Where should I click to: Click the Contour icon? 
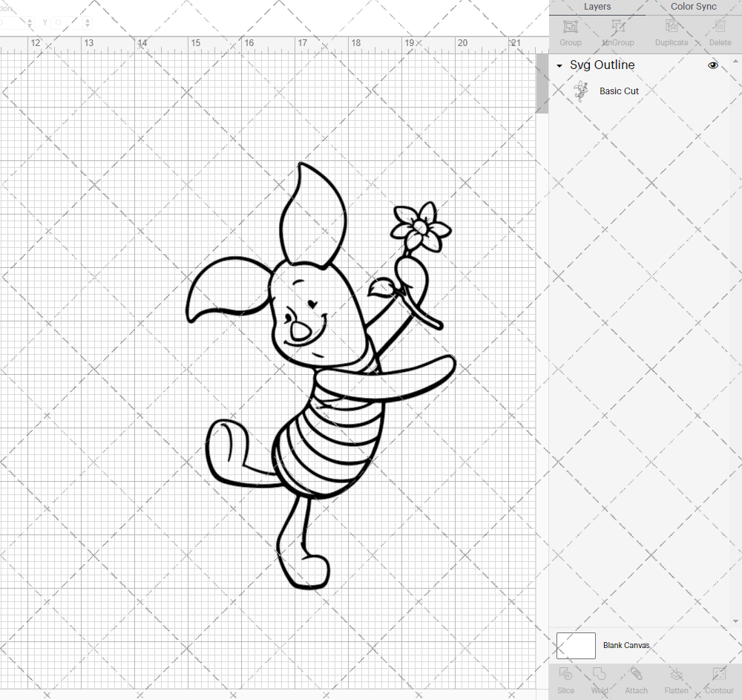tap(719, 674)
